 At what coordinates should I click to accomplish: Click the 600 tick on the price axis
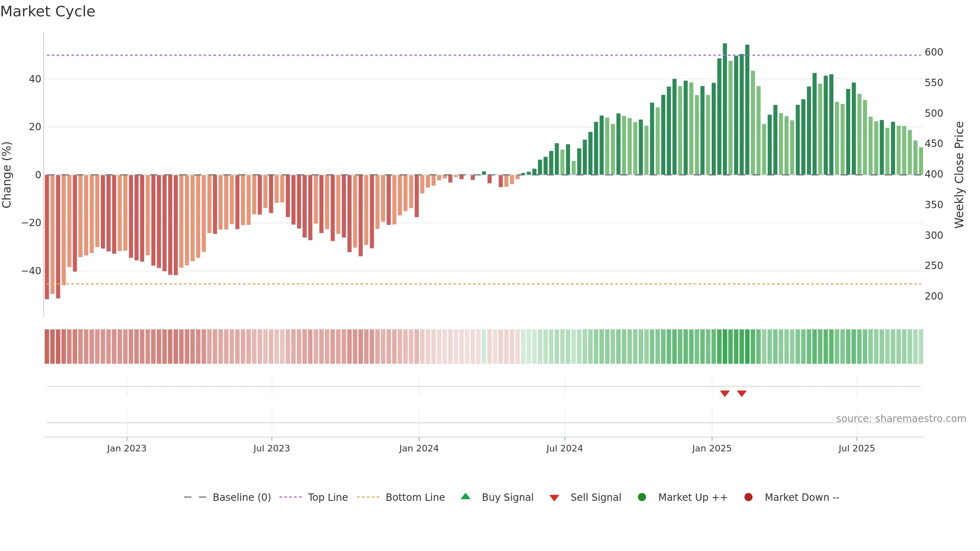point(934,52)
